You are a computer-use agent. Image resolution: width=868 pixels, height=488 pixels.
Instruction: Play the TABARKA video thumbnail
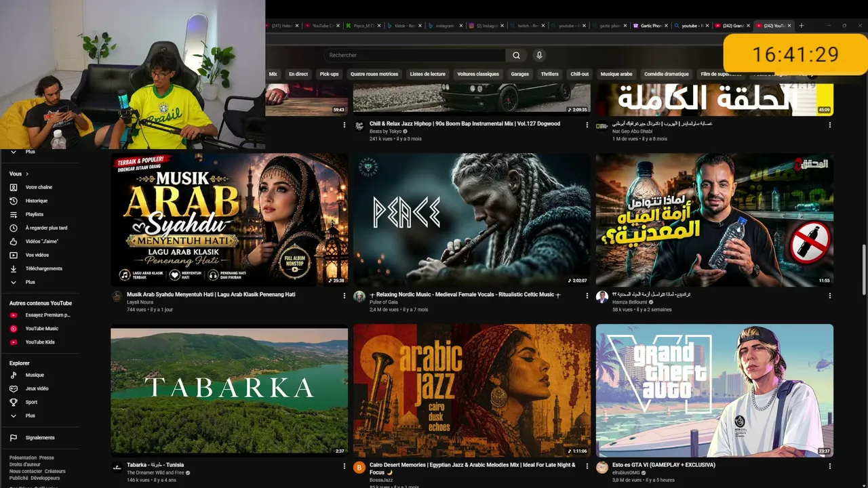tap(229, 390)
